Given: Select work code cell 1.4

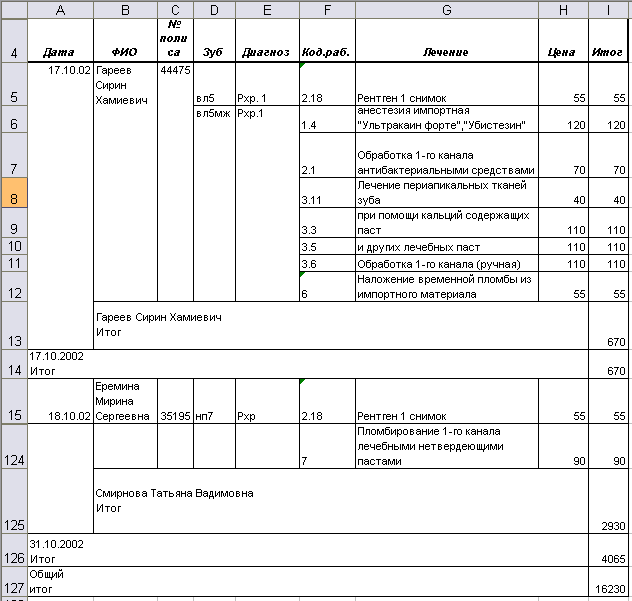Looking at the screenshot, I should point(327,119).
